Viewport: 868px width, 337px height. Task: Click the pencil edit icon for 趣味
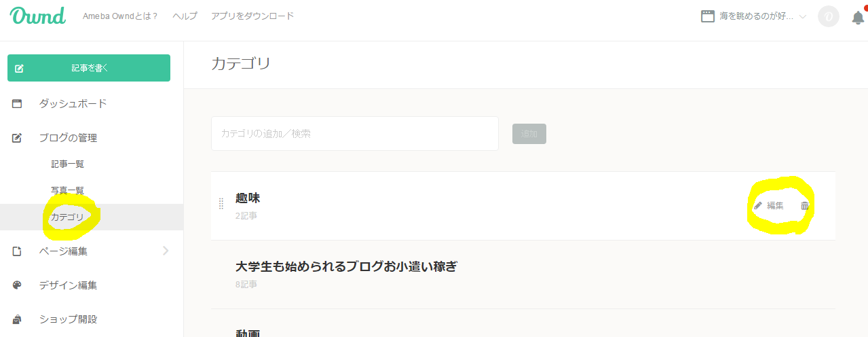758,205
